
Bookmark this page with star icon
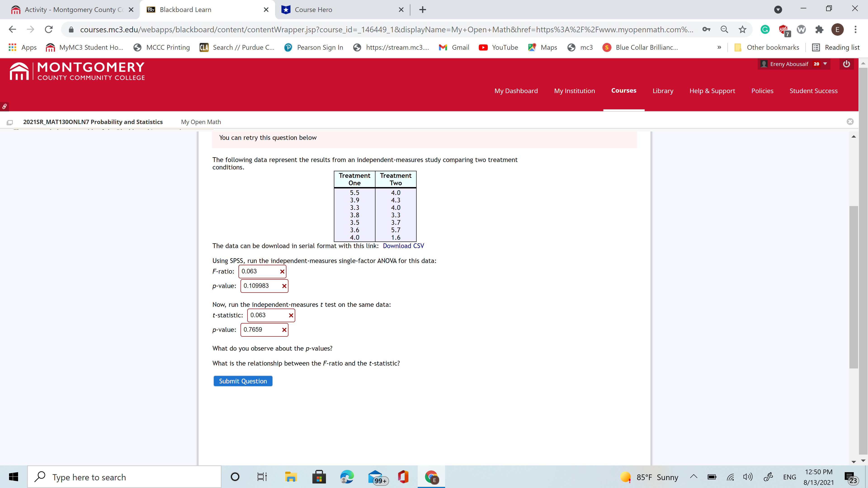click(742, 30)
